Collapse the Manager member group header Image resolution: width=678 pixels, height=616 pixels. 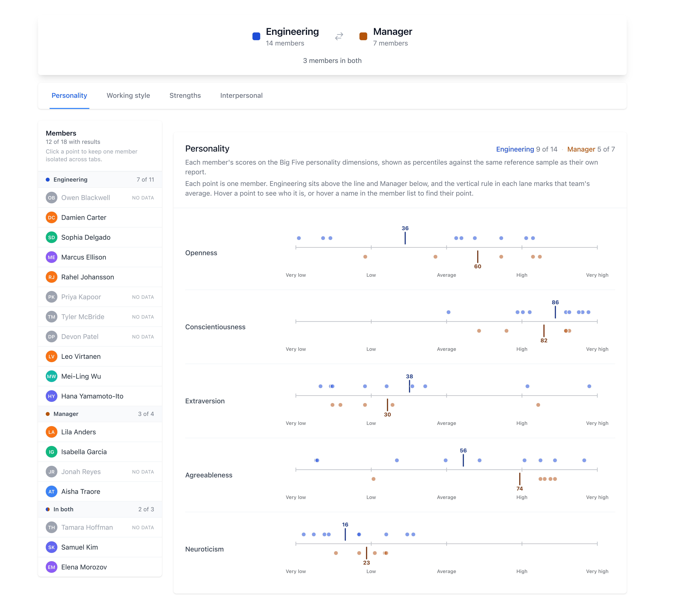100,414
